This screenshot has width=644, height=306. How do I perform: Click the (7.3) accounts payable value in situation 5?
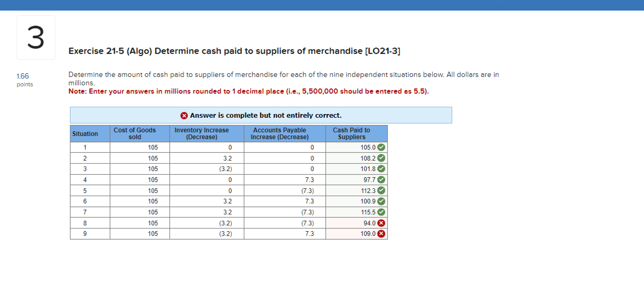tap(308, 191)
